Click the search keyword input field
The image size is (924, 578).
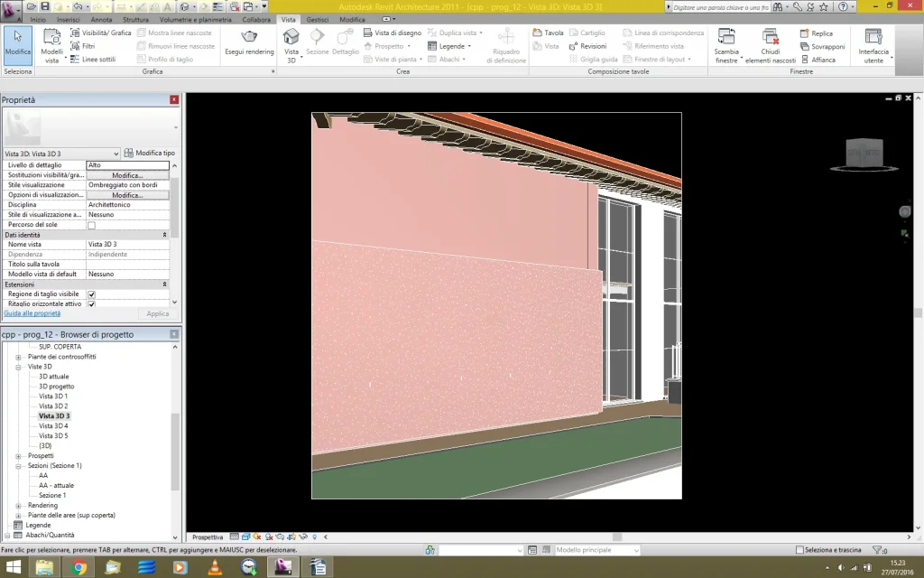click(720, 7)
